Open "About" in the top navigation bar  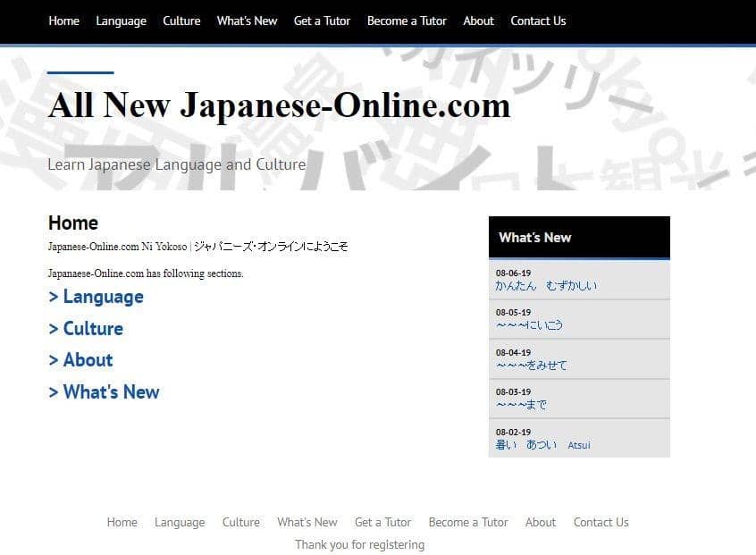point(478,21)
